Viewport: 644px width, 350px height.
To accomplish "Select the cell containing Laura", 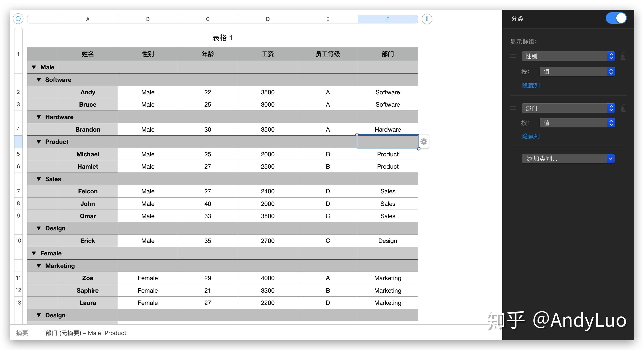I will (x=88, y=303).
